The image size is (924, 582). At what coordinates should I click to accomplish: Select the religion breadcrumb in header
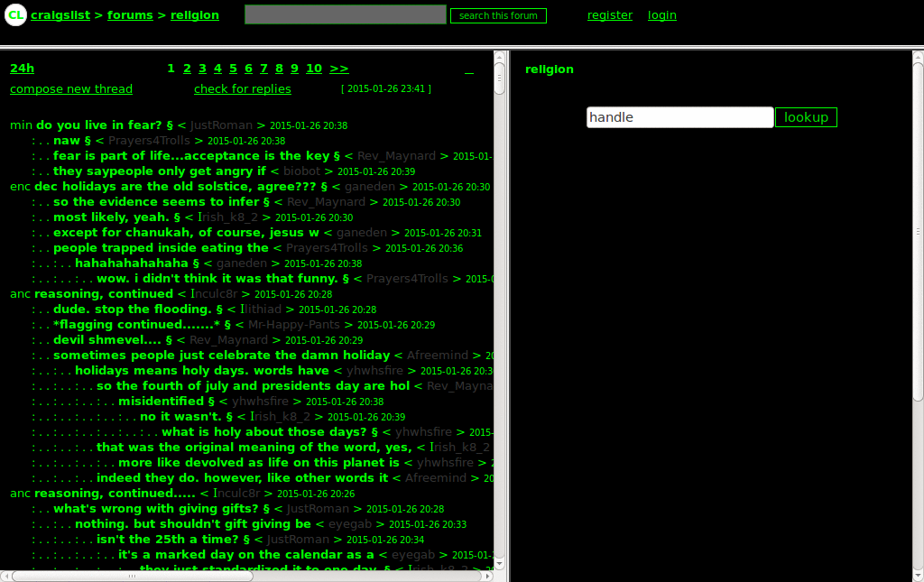coord(194,15)
